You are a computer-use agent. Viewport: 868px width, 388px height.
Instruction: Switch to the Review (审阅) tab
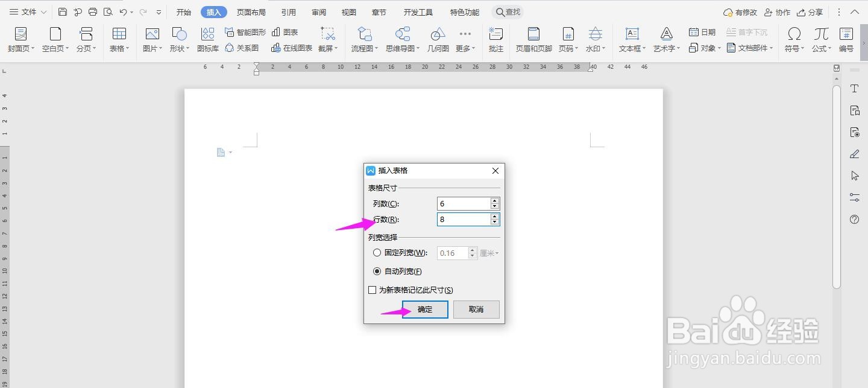(319, 12)
